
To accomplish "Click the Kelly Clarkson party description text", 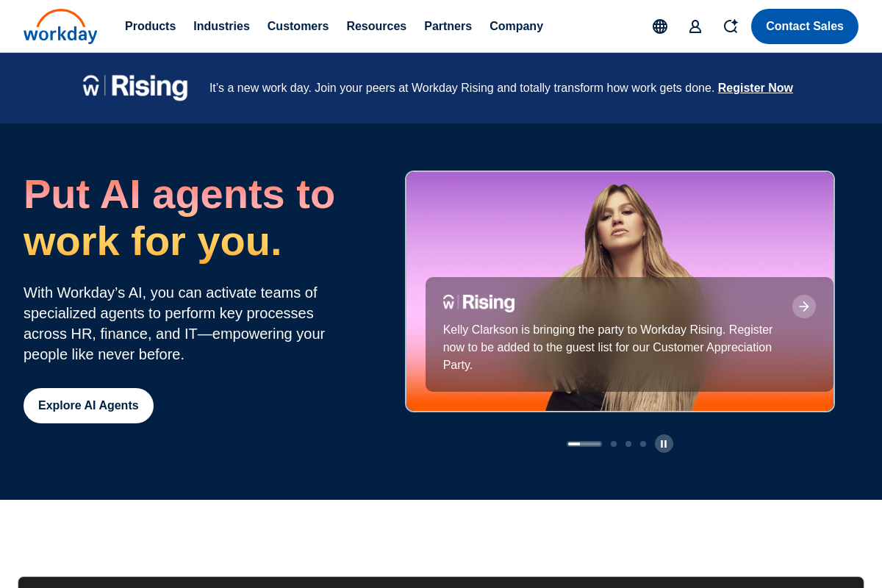I will (608, 348).
